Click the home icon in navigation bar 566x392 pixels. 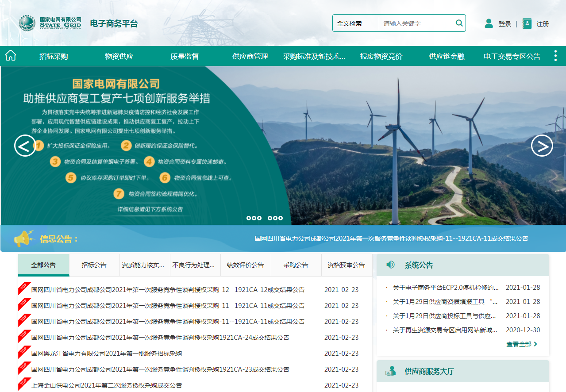coord(11,56)
